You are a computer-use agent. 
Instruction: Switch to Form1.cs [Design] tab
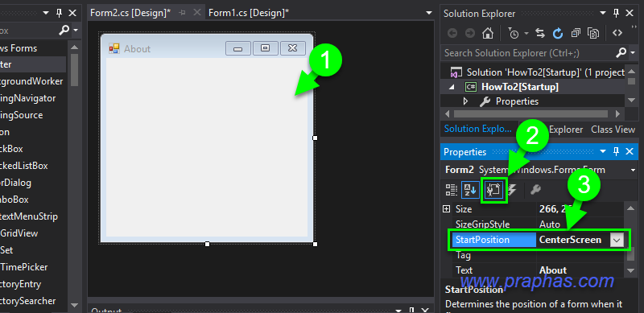click(249, 13)
